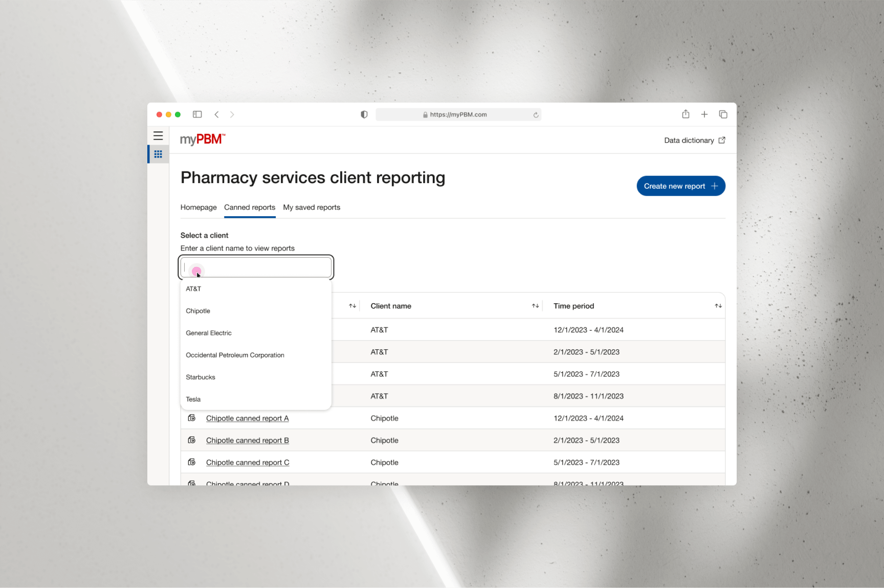Go back with browser back arrow
The width and height of the screenshot is (884, 588).
click(217, 115)
